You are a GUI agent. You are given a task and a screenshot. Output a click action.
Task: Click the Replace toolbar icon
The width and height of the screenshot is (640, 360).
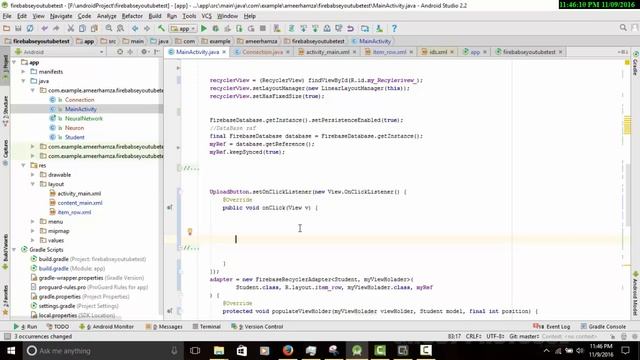click(x=120, y=29)
